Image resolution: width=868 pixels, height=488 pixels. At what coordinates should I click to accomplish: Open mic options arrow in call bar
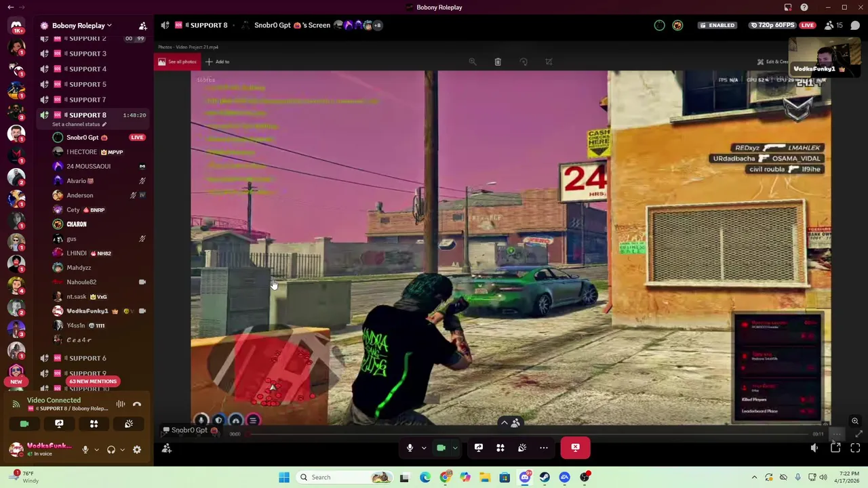(x=424, y=447)
